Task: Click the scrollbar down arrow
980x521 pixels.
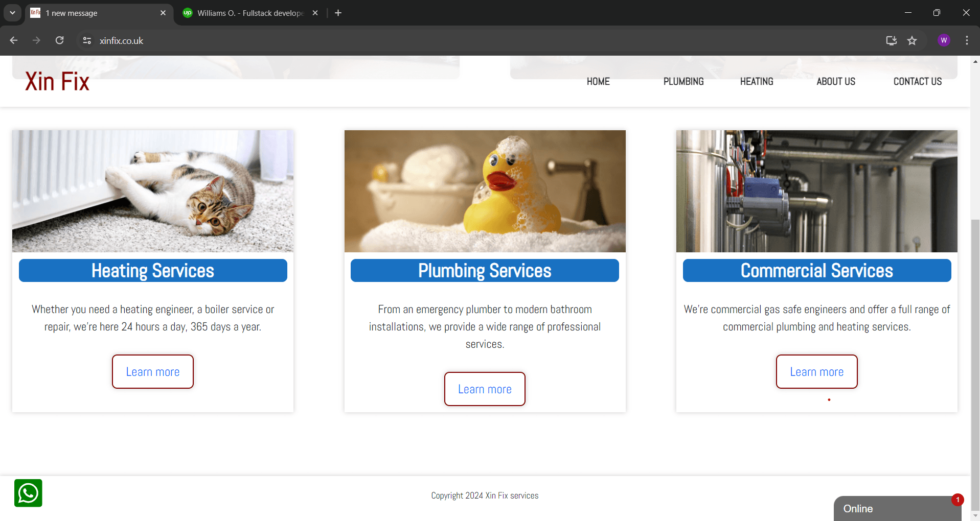Action: click(975, 516)
